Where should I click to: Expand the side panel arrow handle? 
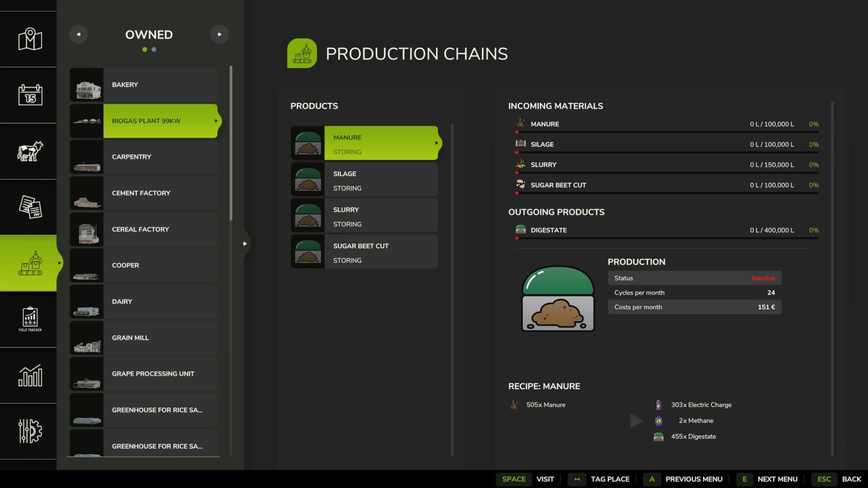pyautogui.click(x=245, y=244)
